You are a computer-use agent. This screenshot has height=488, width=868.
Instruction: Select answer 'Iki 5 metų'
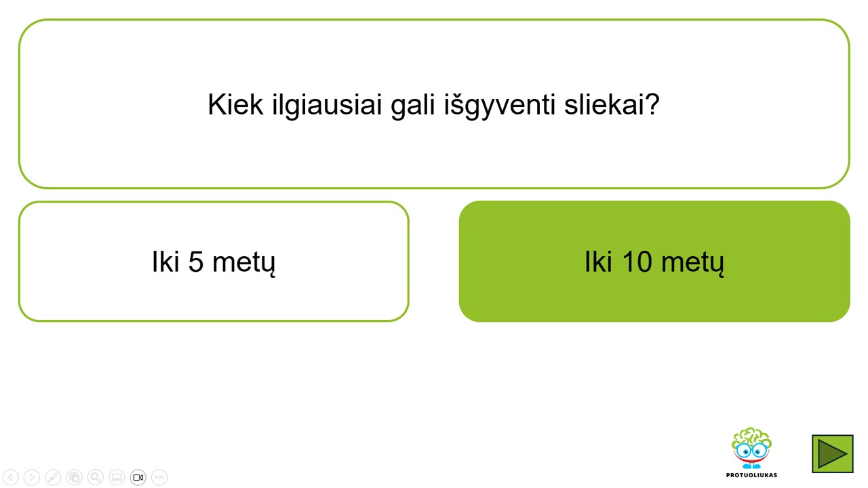click(x=214, y=262)
